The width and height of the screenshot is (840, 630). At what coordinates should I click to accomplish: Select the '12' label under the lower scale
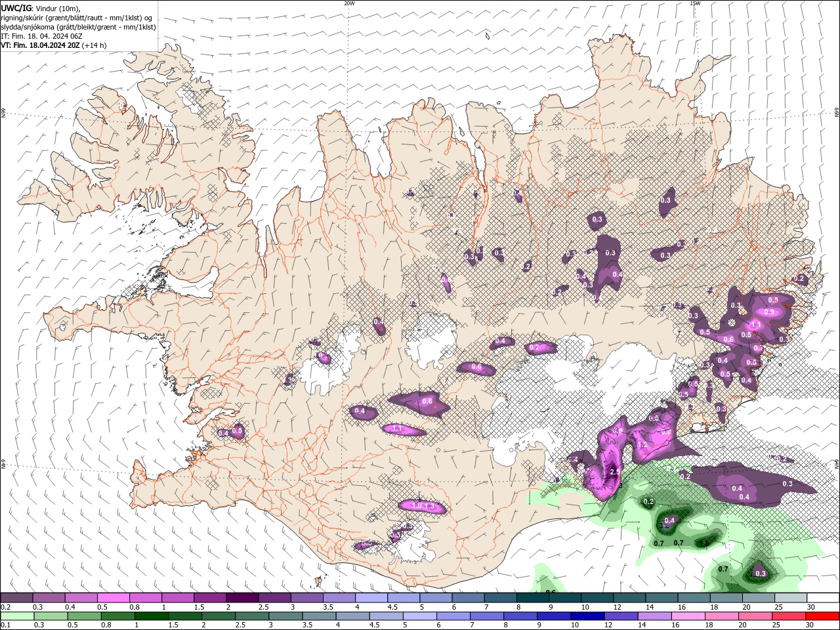click(608, 625)
